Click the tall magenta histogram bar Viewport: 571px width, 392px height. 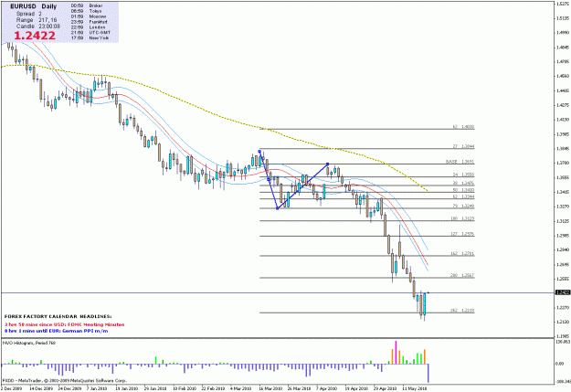396,353
